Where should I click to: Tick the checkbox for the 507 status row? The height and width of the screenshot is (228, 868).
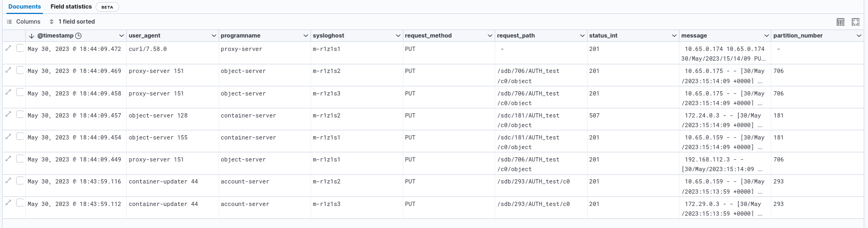click(20, 114)
